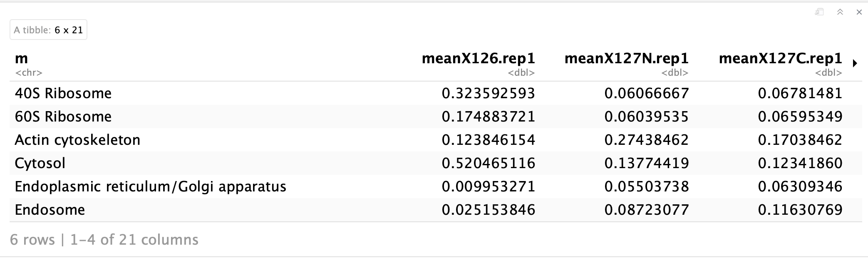The image size is (868, 258).
Task: Click the 'Cytosol' row label
Action: click(x=40, y=163)
